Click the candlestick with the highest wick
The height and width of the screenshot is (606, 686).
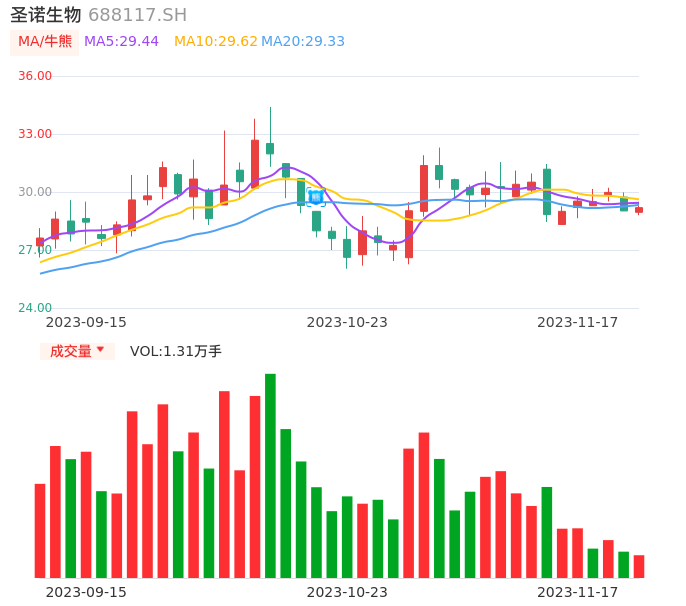(270, 137)
